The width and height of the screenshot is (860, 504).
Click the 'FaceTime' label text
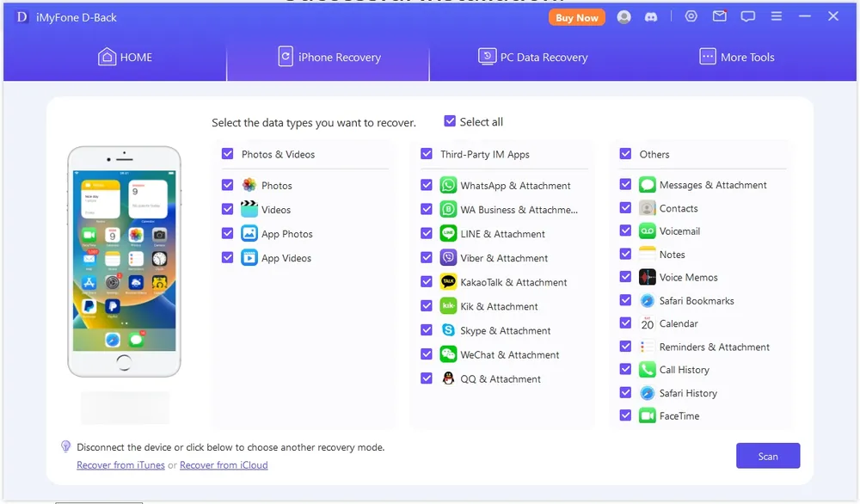click(679, 416)
